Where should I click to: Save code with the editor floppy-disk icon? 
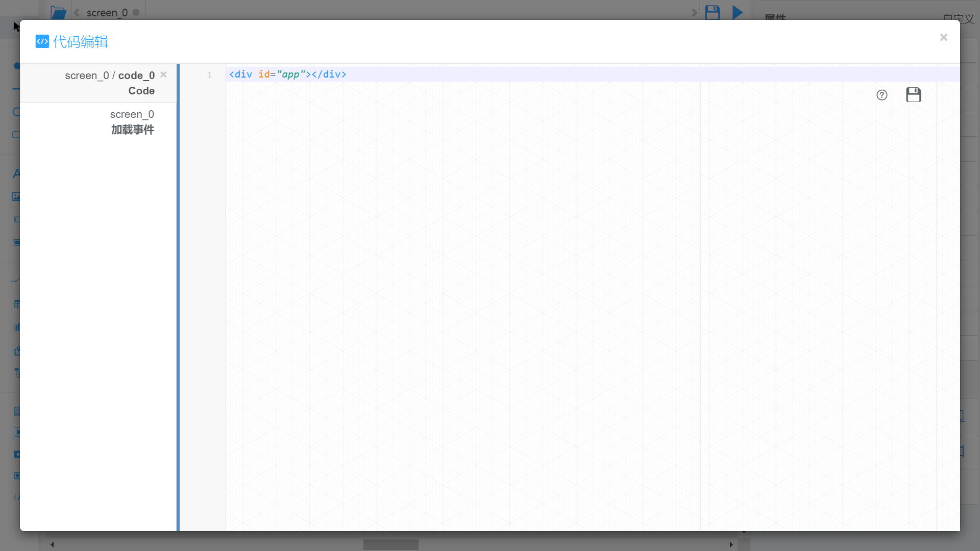[x=913, y=95]
